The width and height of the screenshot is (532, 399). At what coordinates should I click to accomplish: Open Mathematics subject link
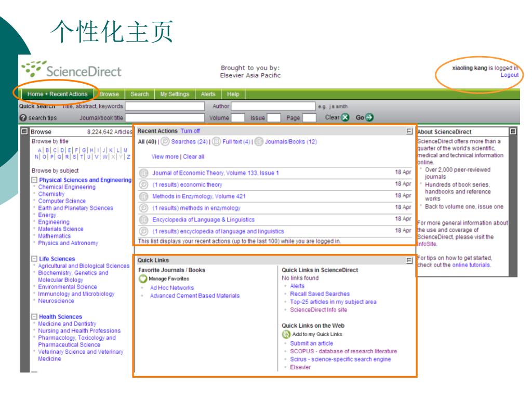54,236
